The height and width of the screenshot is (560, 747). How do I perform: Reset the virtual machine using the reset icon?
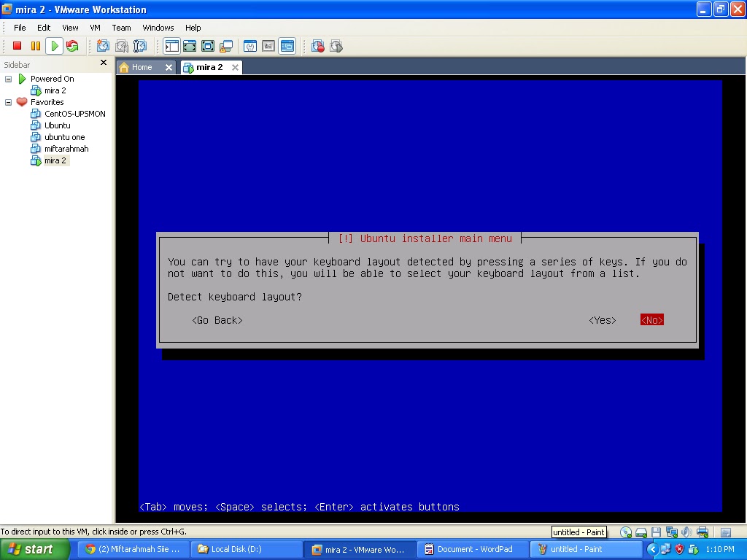tap(72, 46)
